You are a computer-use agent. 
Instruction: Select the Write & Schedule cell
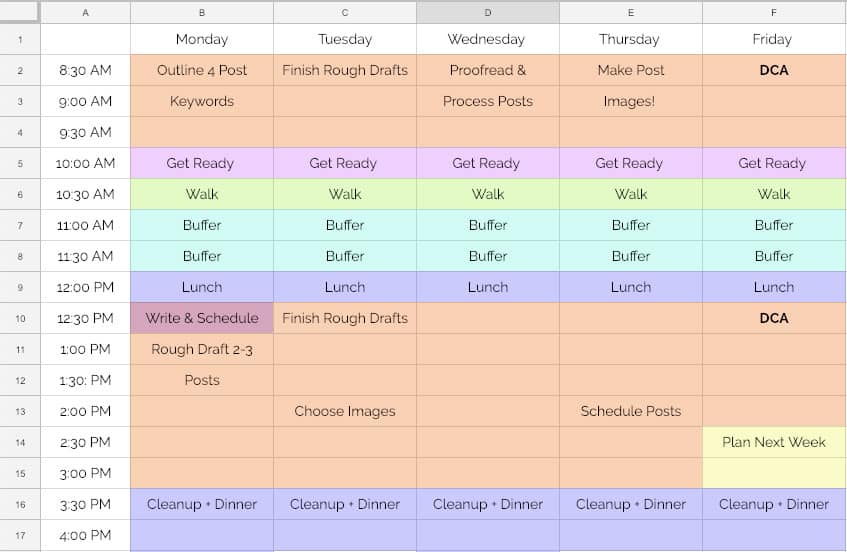point(202,319)
